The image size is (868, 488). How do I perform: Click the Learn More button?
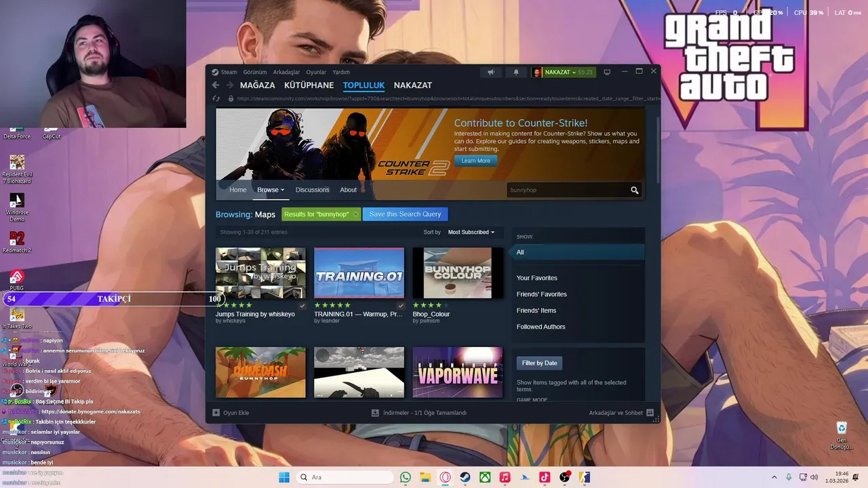[475, 161]
